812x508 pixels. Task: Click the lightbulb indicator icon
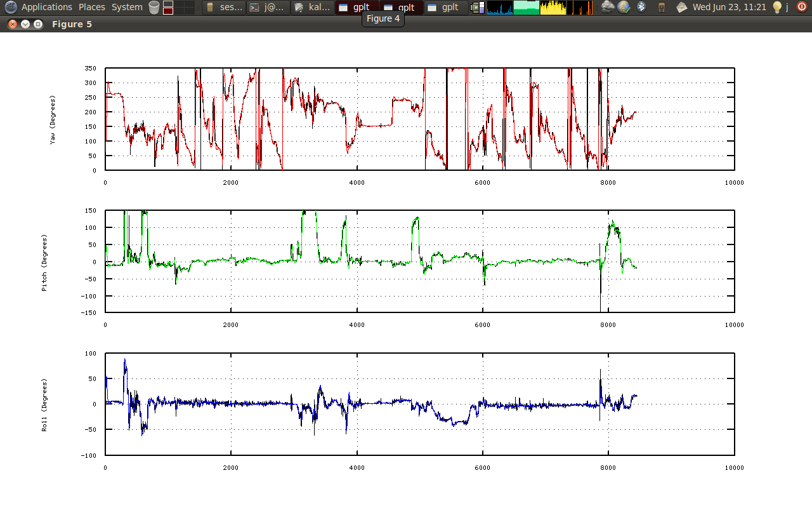pyautogui.click(x=776, y=7)
